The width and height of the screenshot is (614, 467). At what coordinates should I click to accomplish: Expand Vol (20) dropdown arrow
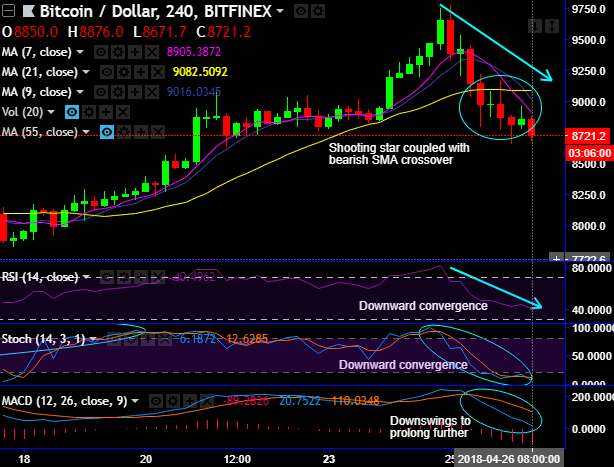pos(51,112)
